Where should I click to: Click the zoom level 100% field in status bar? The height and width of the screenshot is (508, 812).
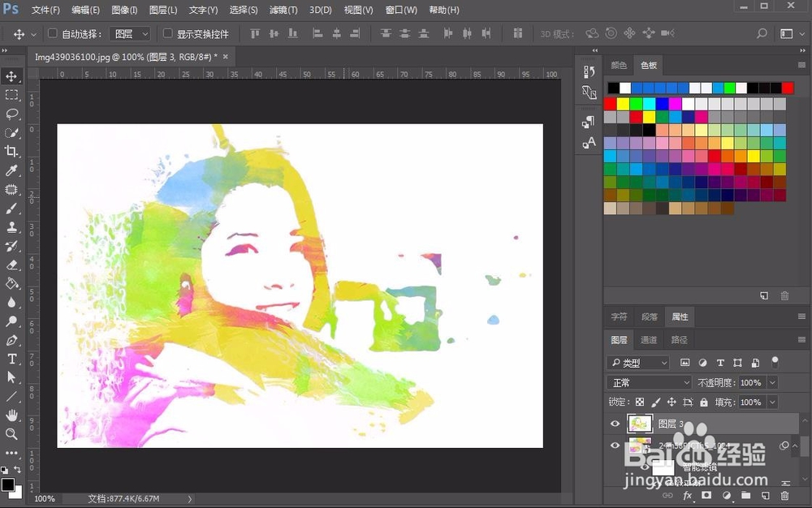tap(45, 499)
